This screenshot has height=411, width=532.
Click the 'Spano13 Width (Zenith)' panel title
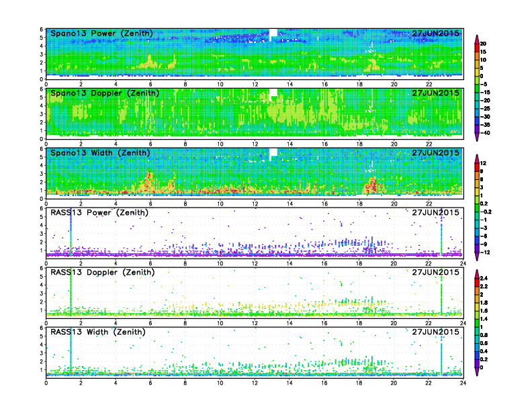[100, 153]
